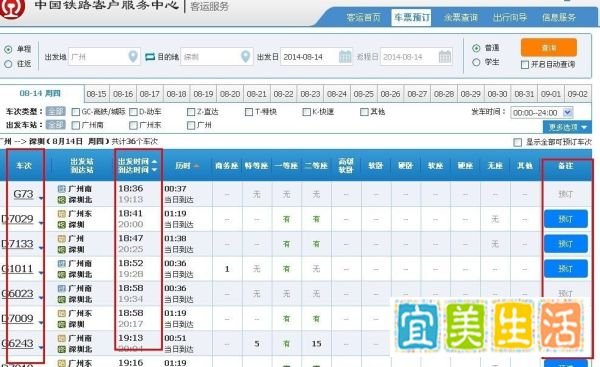Check the 广州 departure station filter
This screenshot has width=600, height=367.
click(191, 125)
